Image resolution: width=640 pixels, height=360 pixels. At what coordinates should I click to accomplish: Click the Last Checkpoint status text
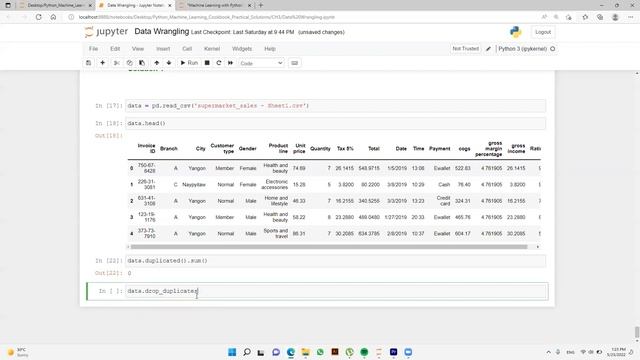click(242, 32)
